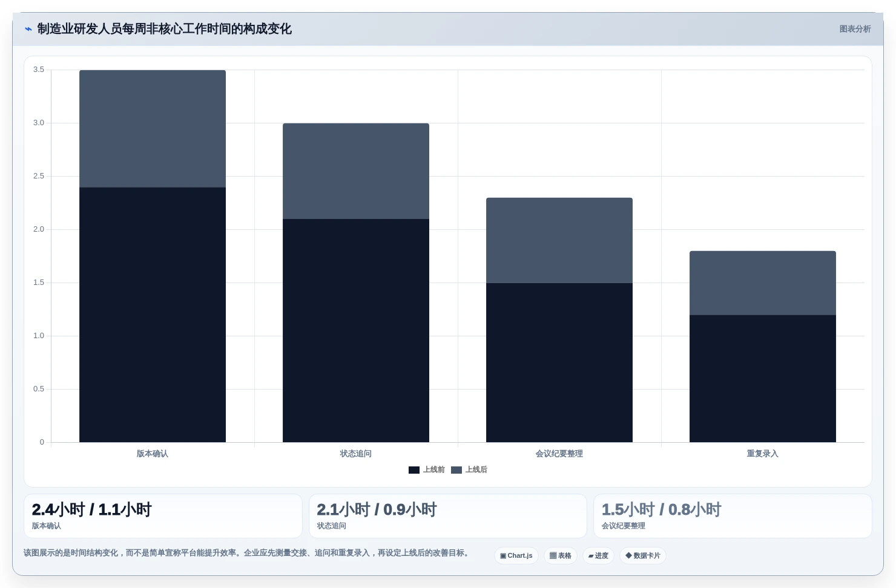Click the 图表分析 label in the header
Viewport: 896px width, 588px height.
(x=855, y=29)
